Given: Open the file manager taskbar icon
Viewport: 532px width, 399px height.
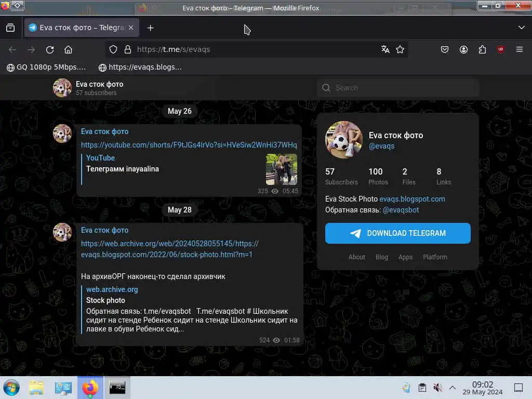Looking at the screenshot, I should pos(36,388).
